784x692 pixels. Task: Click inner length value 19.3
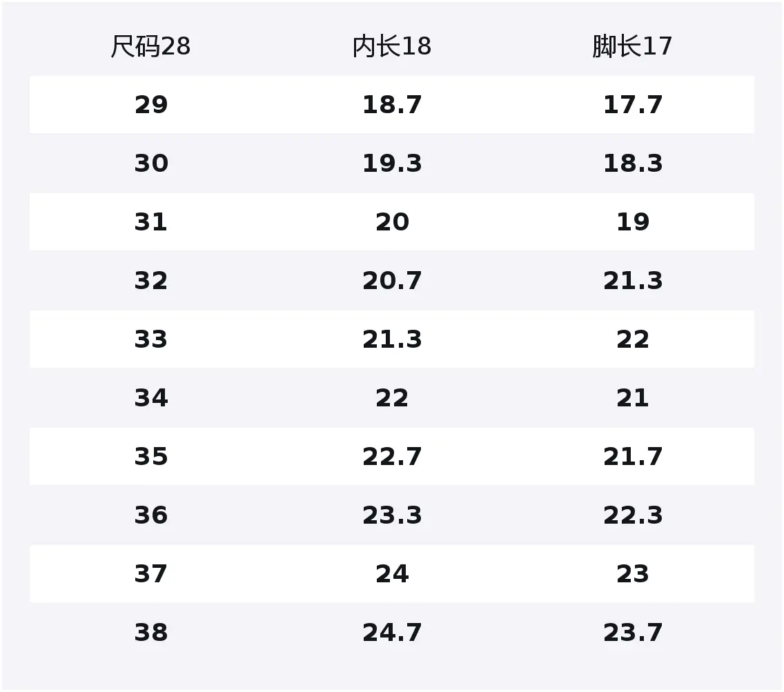392,164
